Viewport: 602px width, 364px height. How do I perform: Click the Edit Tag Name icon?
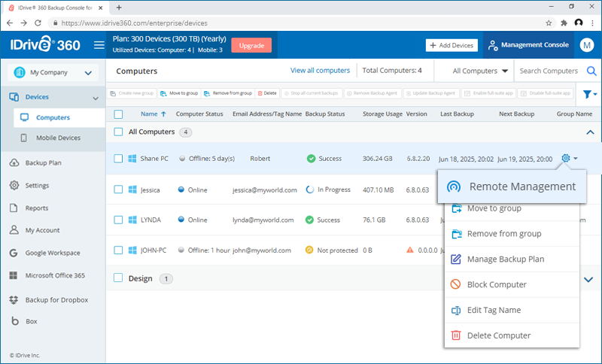[x=456, y=310]
